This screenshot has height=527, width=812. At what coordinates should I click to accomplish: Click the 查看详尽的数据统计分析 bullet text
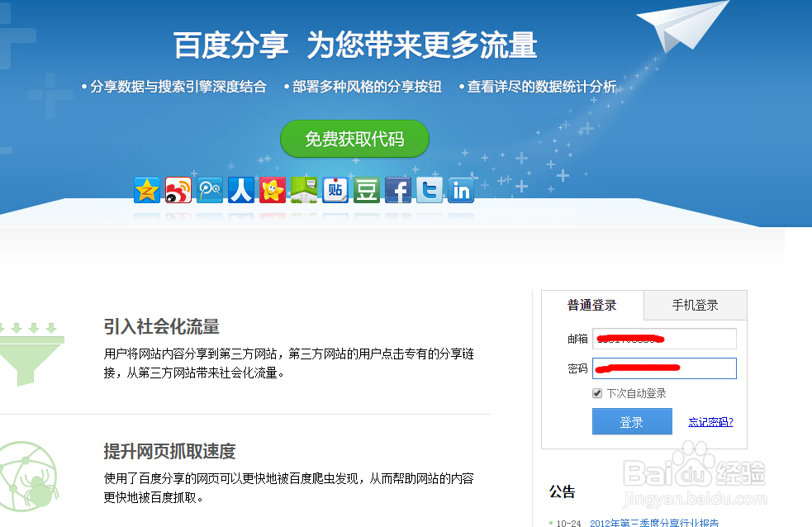(x=542, y=87)
